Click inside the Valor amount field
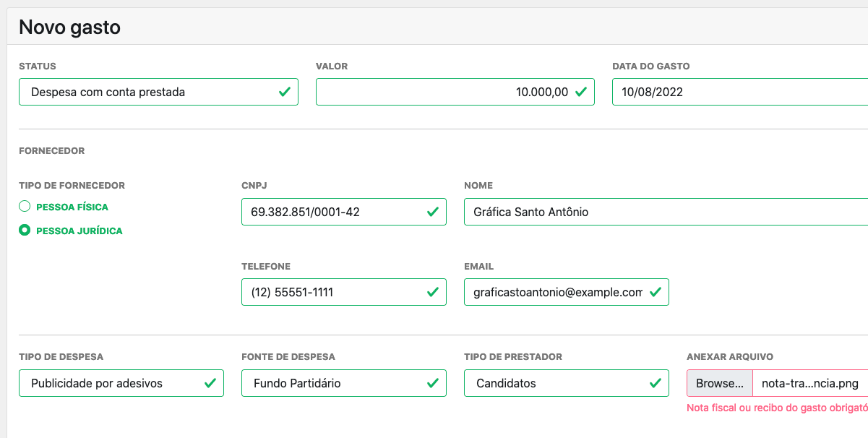This screenshot has height=438, width=868. (x=448, y=91)
